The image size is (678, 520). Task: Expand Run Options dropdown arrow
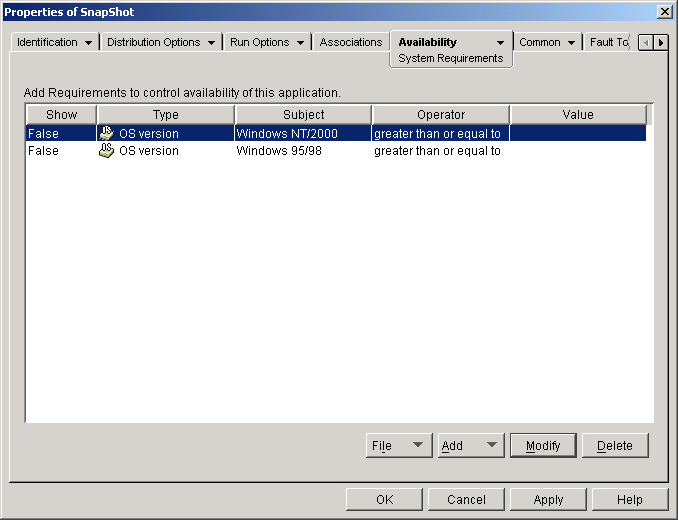pyautogui.click(x=301, y=43)
